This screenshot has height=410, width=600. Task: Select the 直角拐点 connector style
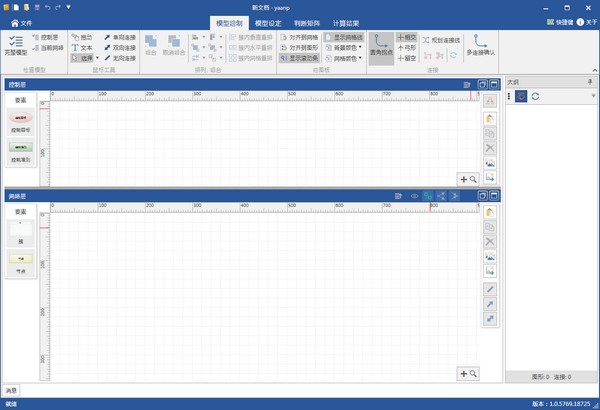pyautogui.click(x=380, y=46)
